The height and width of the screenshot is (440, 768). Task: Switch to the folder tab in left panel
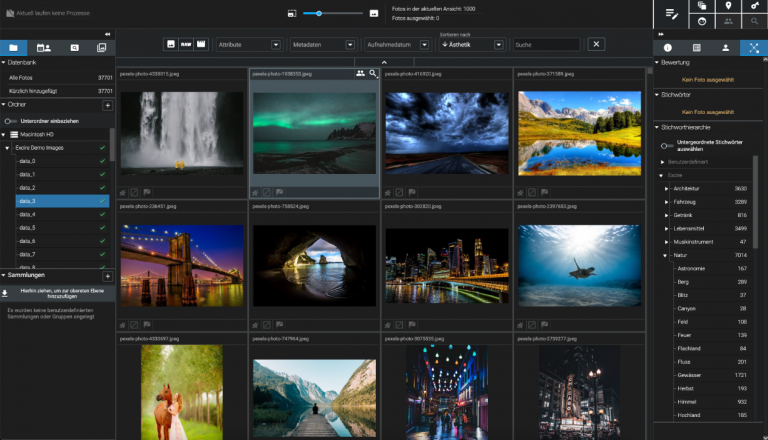[x=14, y=47]
